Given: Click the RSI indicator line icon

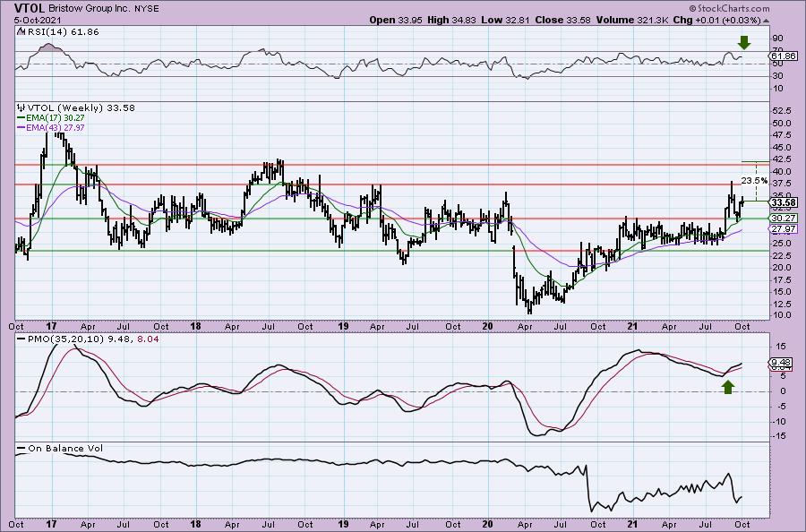Looking at the screenshot, I should (21, 31).
